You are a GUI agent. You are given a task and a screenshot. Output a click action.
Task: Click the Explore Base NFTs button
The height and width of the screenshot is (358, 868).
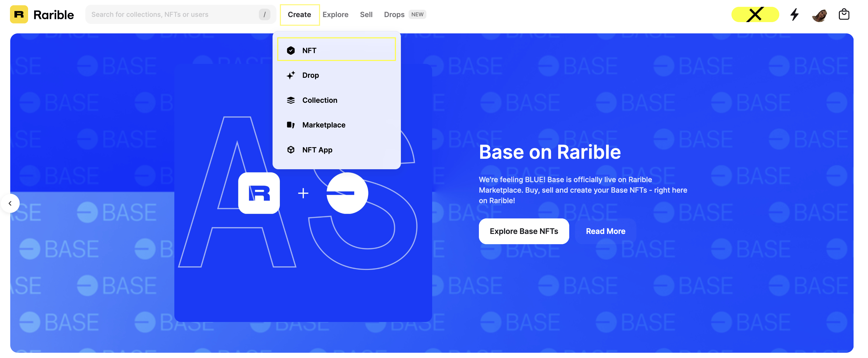(x=524, y=232)
